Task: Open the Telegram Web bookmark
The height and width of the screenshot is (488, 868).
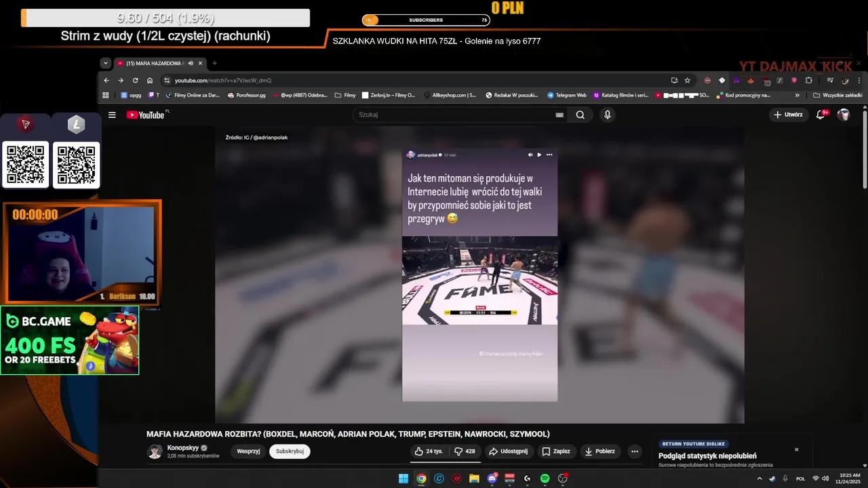Action: (x=566, y=95)
